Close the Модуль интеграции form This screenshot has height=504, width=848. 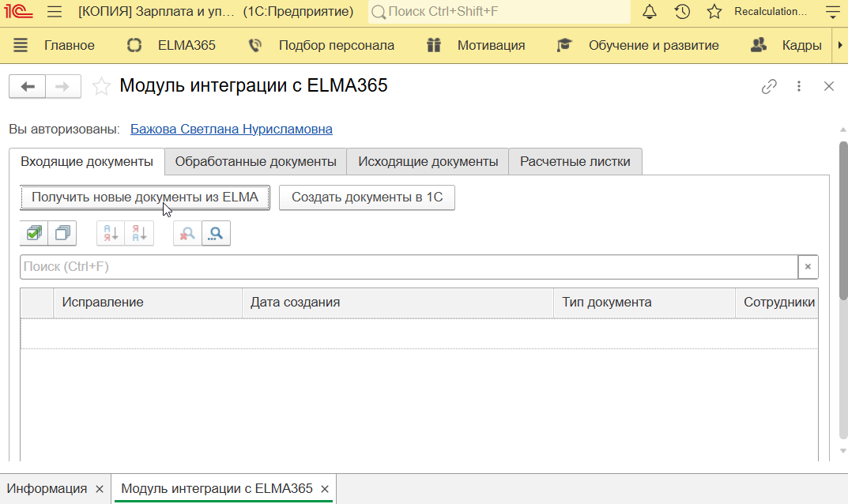coord(828,87)
